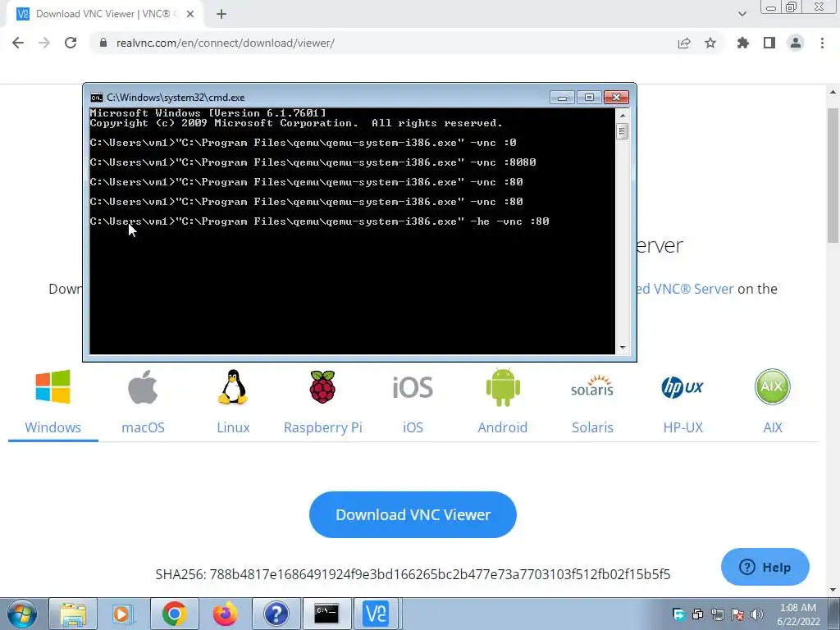
Task: Launch Windows Media Player from taskbar
Action: tap(121, 614)
